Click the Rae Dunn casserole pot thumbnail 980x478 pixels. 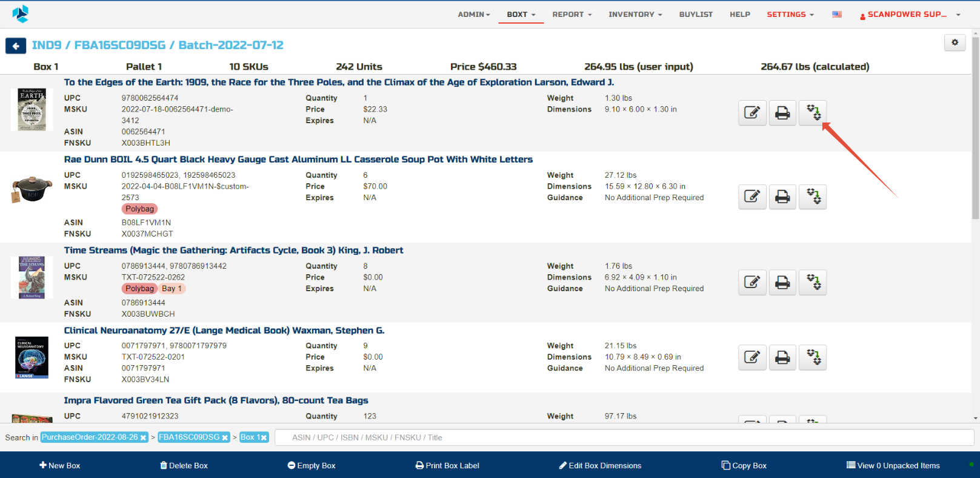pyautogui.click(x=32, y=190)
